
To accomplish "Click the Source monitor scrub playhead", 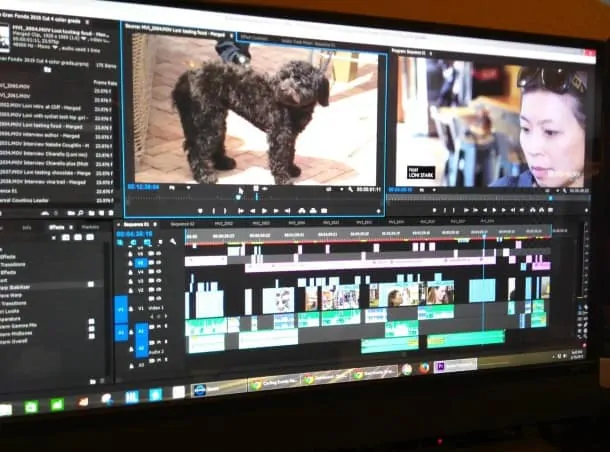I will click(x=238, y=197).
